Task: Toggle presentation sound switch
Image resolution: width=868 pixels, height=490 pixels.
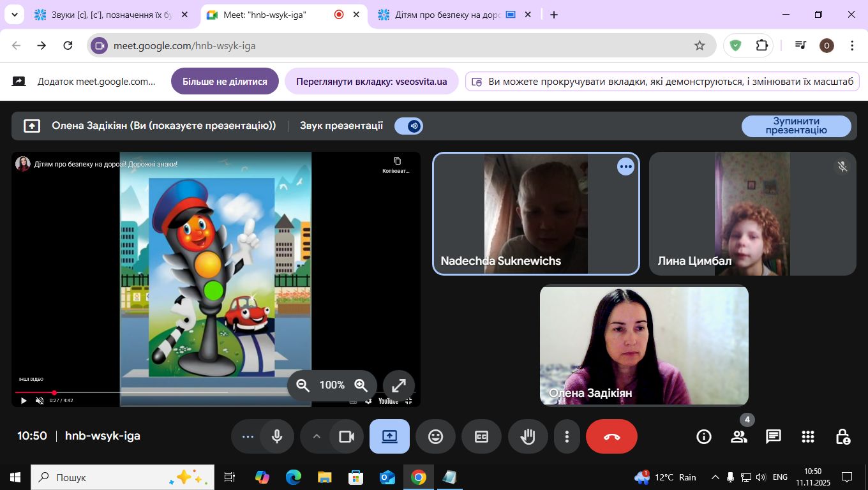Action: coord(408,126)
